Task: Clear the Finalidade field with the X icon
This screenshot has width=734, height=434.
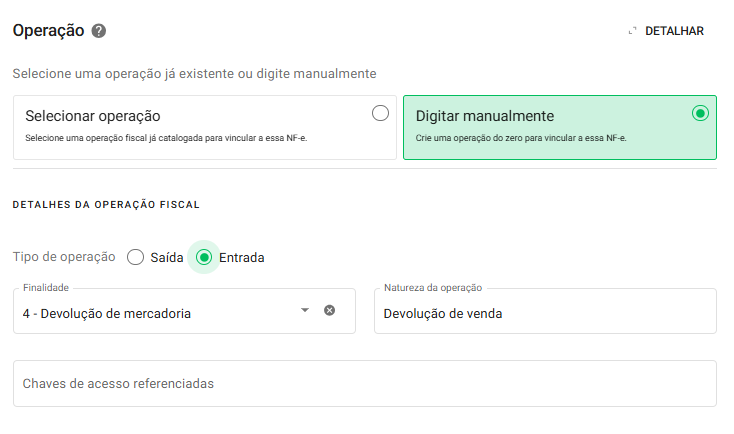Action: click(329, 311)
